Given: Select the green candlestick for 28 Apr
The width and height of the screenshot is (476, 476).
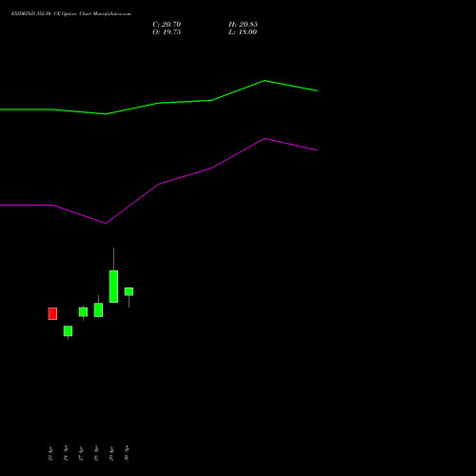Looking at the screenshot, I should click(x=98, y=310).
